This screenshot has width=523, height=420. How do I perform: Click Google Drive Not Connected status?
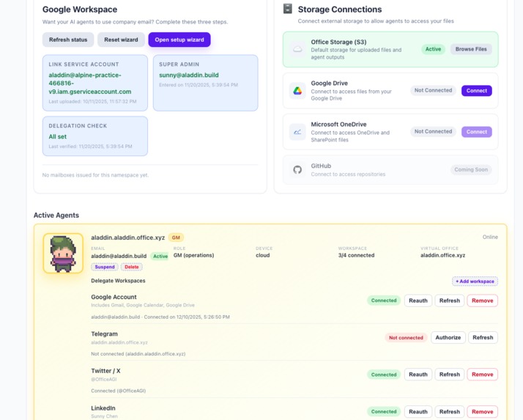433,90
